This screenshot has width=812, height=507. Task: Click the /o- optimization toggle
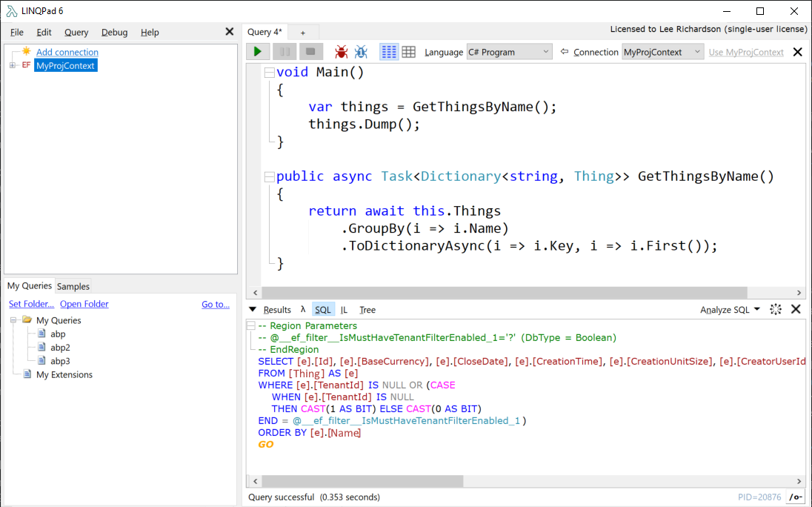(x=796, y=497)
